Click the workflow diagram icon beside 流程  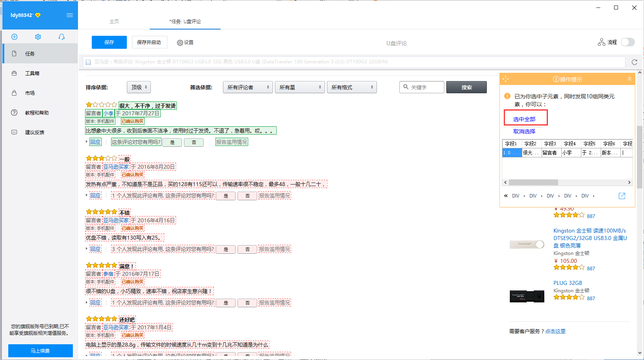coord(601,42)
